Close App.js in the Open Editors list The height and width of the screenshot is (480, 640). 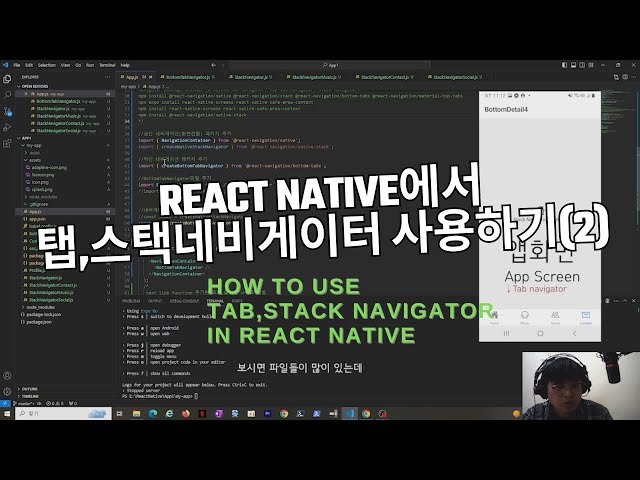(x=26, y=94)
